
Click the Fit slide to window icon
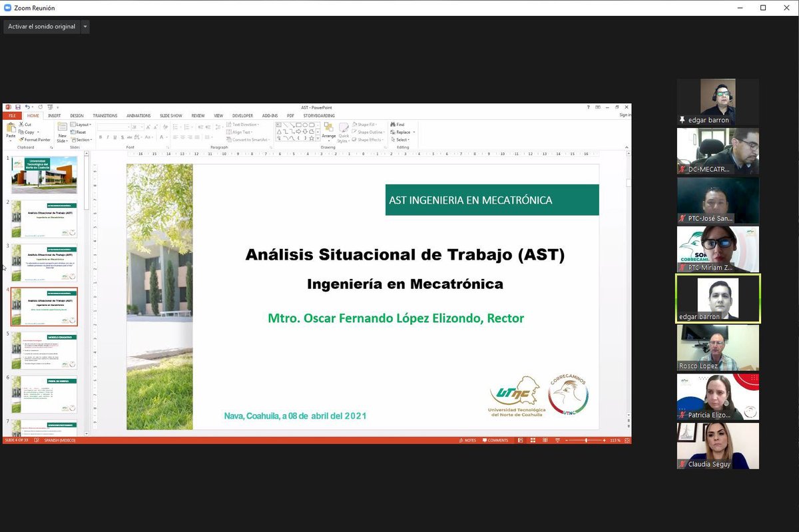[627, 440]
